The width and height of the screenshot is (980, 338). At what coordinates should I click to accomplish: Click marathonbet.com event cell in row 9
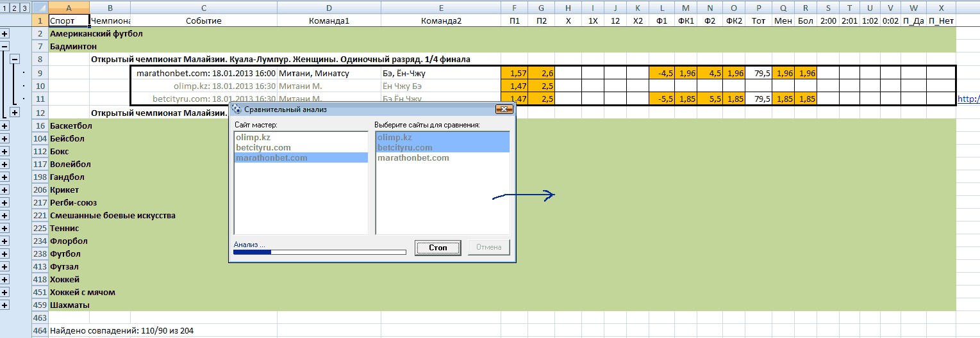pyautogui.click(x=204, y=73)
